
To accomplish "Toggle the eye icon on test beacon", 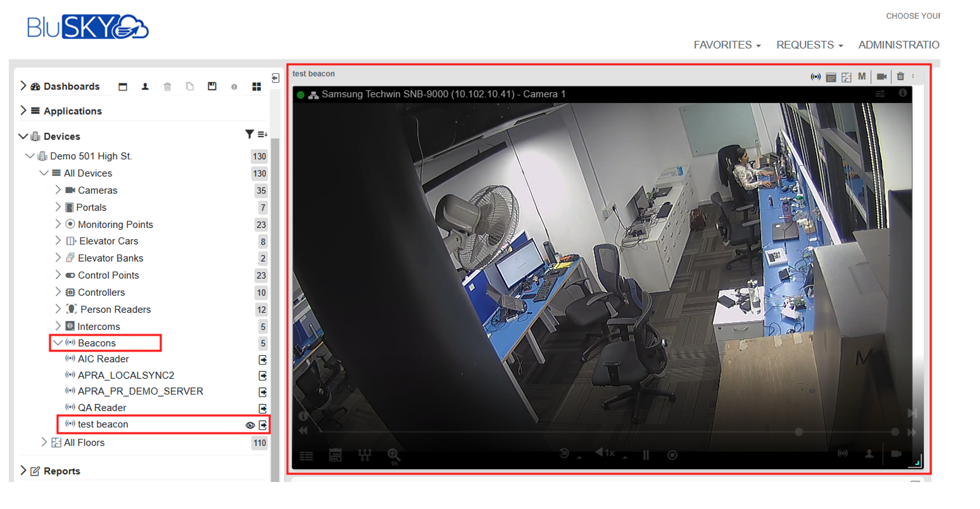I will click(250, 425).
